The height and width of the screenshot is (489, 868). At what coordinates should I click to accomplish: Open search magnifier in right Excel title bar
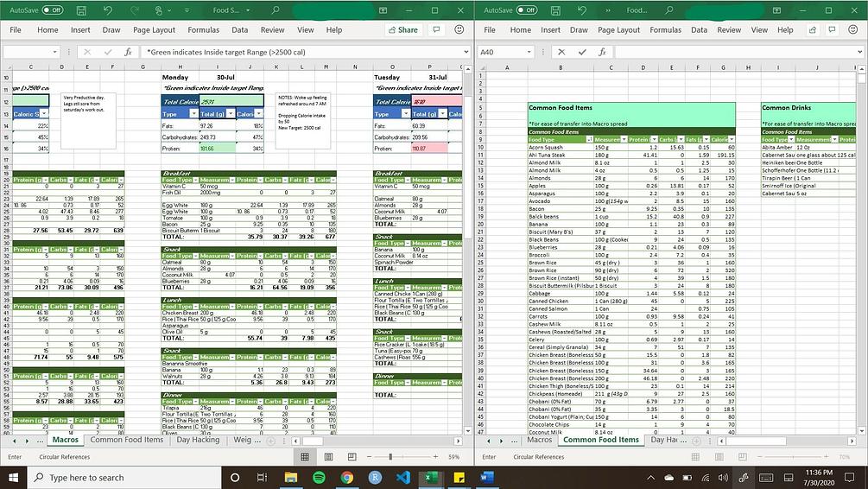pos(669,10)
